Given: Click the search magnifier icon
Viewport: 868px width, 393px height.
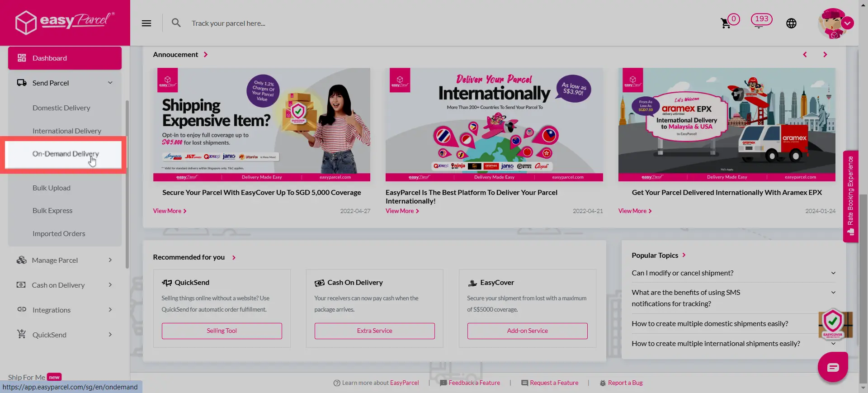Looking at the screenshot, I should coord(176,23).
